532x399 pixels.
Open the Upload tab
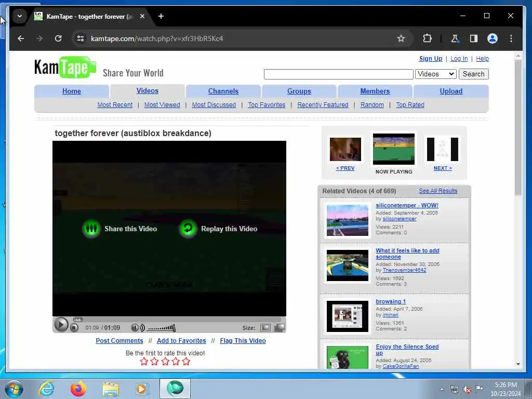[x=451, y=91]
